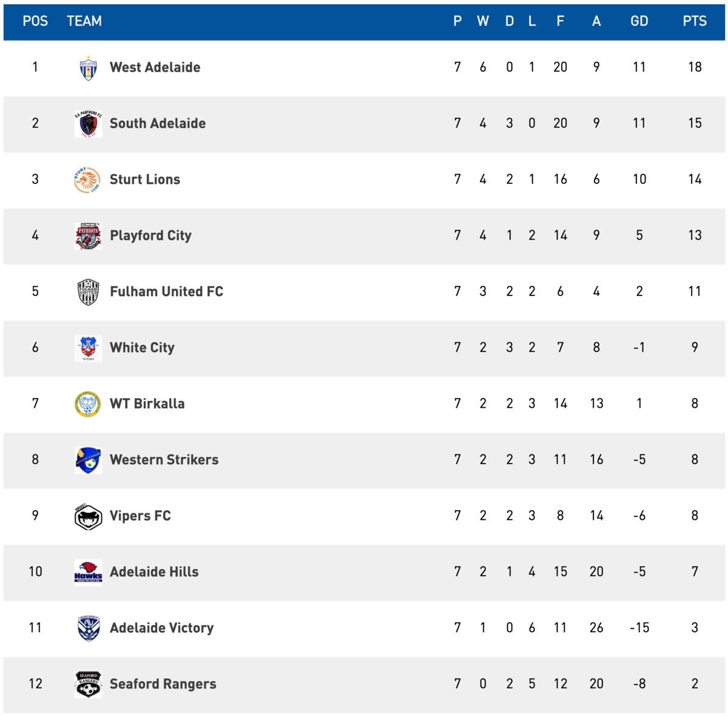The width and height of the screenshot is (728, 716).
Task: Click the Seaford Rangers badge
Action: [x=89, y=684]
